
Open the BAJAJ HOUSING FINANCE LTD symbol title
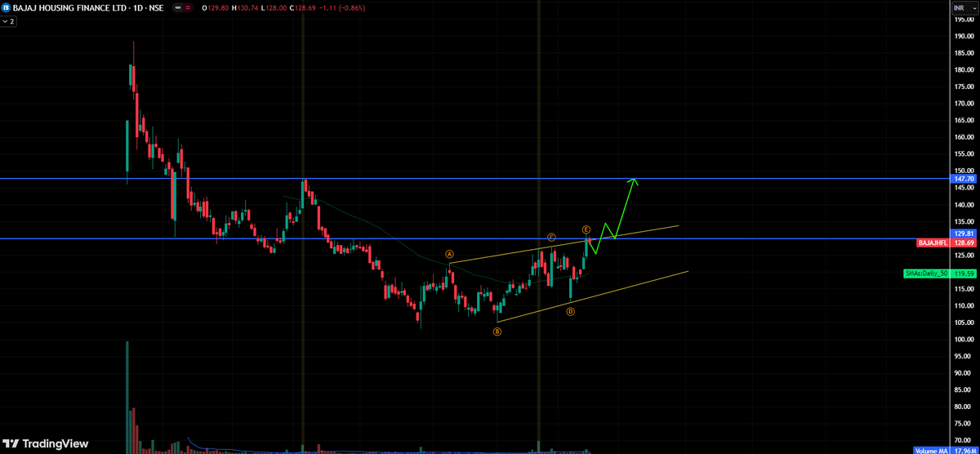pyautogui.click(x=88, y=7)
